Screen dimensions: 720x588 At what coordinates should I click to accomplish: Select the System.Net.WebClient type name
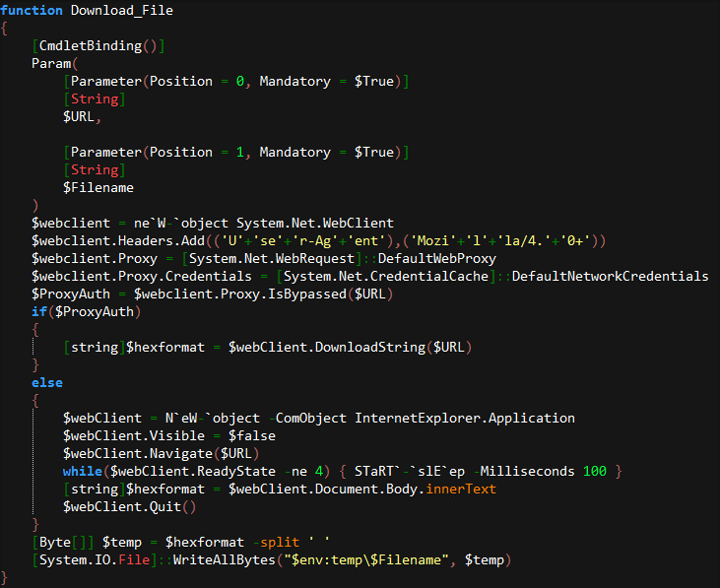pyautogui.click(x=315, y=224)
